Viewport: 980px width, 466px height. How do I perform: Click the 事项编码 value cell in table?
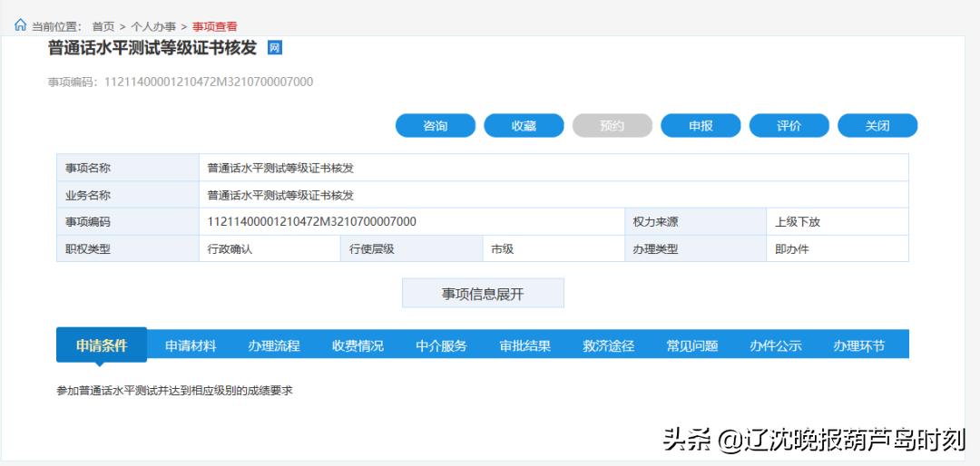click(x=412, y=222)
